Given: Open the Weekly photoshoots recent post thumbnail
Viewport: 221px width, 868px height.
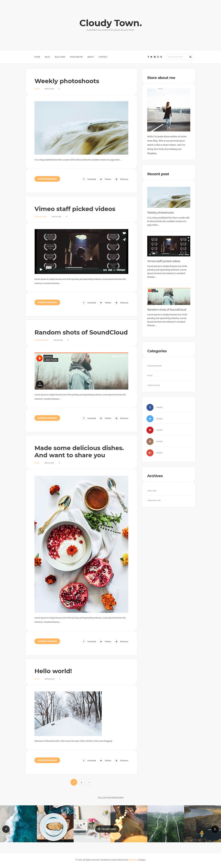Looking at the screenshot, I should pyautogui.click(x=169, y=197).
